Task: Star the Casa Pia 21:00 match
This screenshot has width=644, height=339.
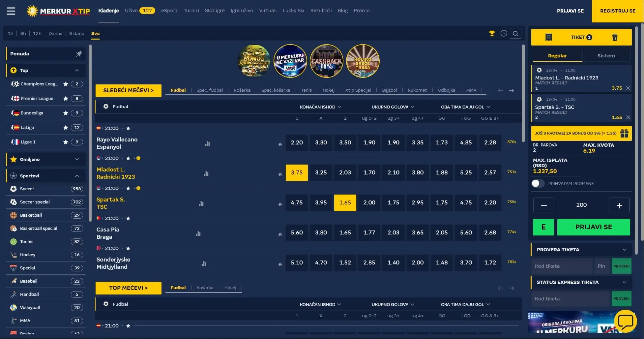Action: (128, 218)
